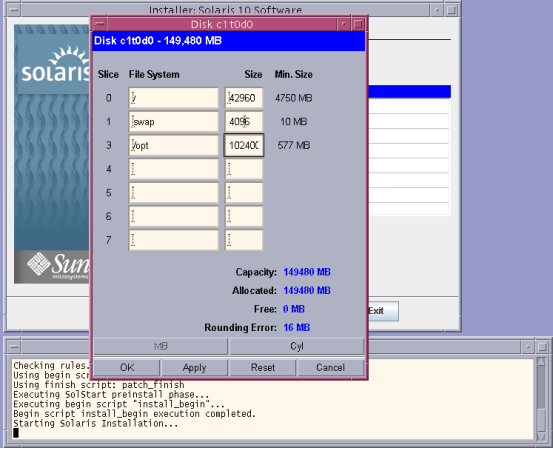Focus slice 4 size field
553x449 pixels.
(x=244, y=169)
